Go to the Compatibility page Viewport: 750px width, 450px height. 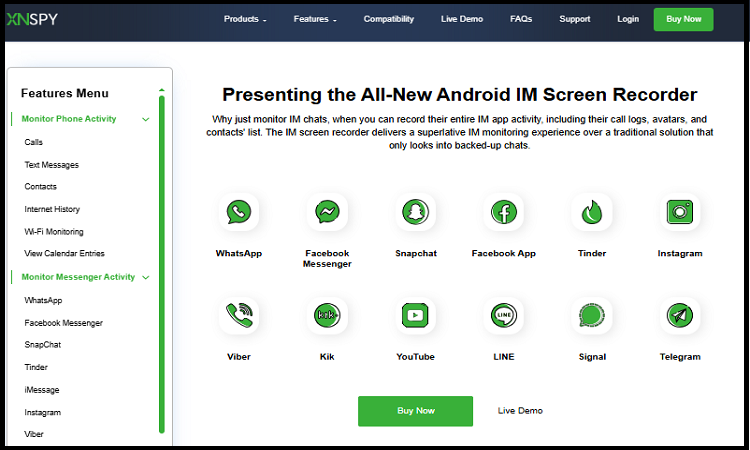pos(388,19)
